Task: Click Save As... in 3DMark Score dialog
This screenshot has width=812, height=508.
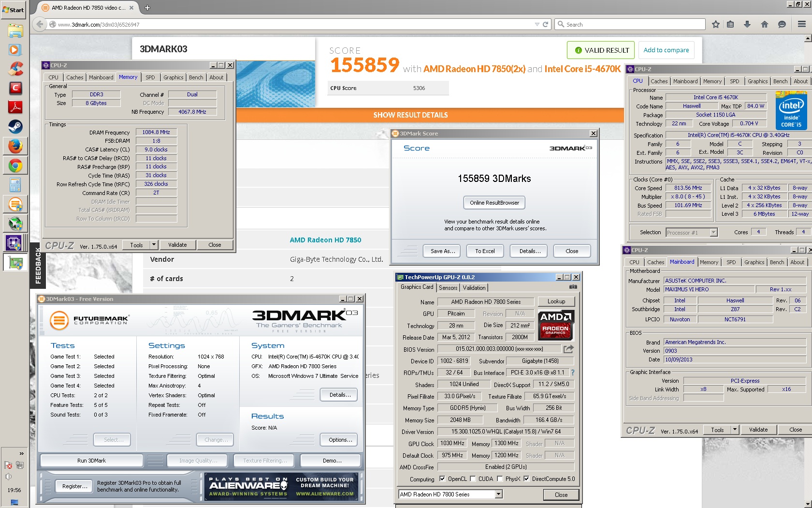Action: 443,251
